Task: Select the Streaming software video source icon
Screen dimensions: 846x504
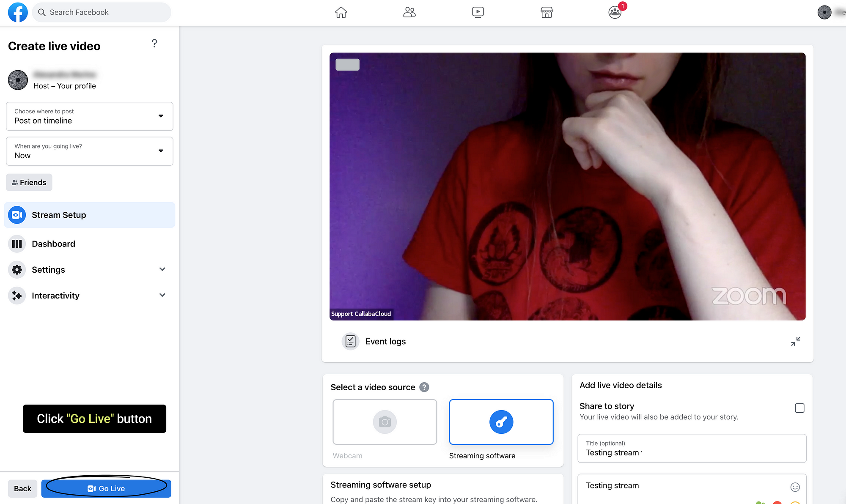Action: pos(501,422)
